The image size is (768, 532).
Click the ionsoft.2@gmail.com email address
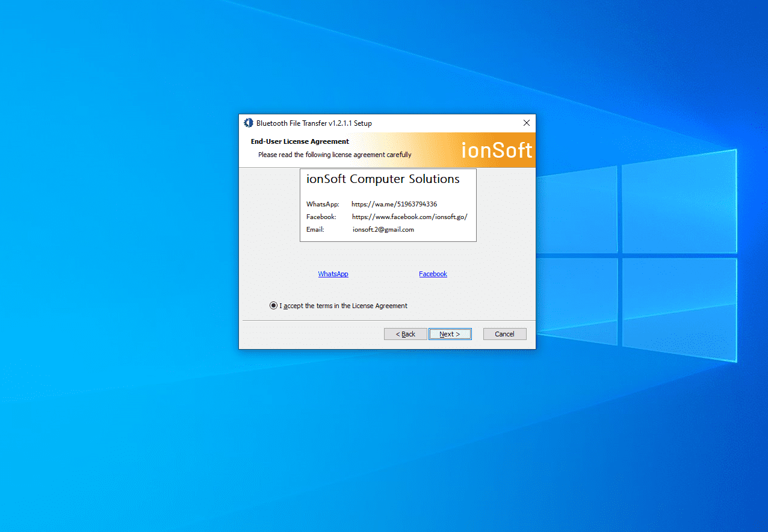coord(383,229)
